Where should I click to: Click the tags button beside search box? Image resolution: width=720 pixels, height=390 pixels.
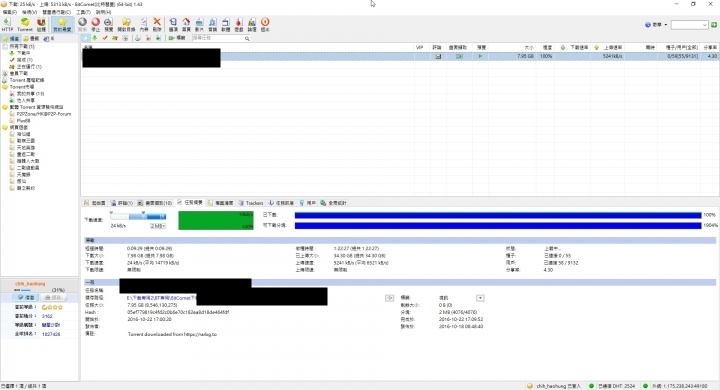pos(177,38)
